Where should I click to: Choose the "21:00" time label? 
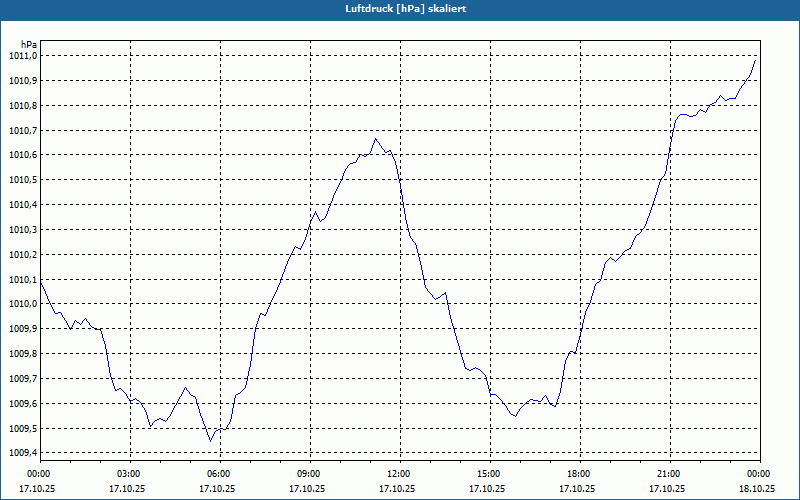click(x=667, y=474)
